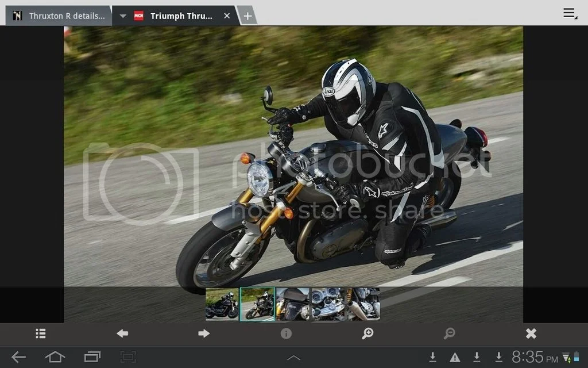This screenshot has width=588, height=368.
Task: Close the gallery viewer with the X icon
Action: (531, 333)
